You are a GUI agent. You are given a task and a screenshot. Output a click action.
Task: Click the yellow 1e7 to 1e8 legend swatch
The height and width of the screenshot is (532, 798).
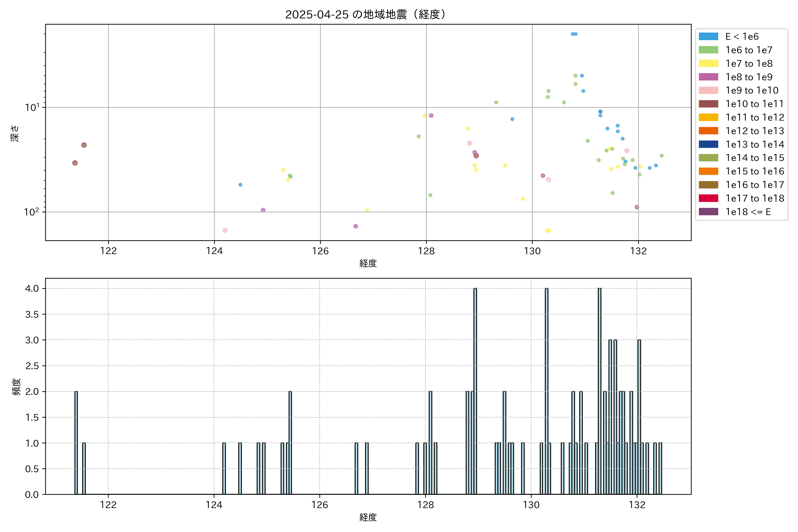coord(708,63)
